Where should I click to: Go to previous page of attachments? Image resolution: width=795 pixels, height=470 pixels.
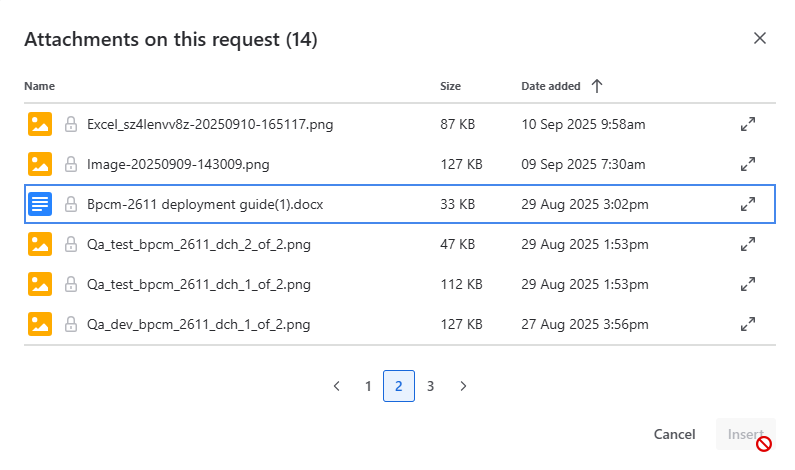point(337,386)
